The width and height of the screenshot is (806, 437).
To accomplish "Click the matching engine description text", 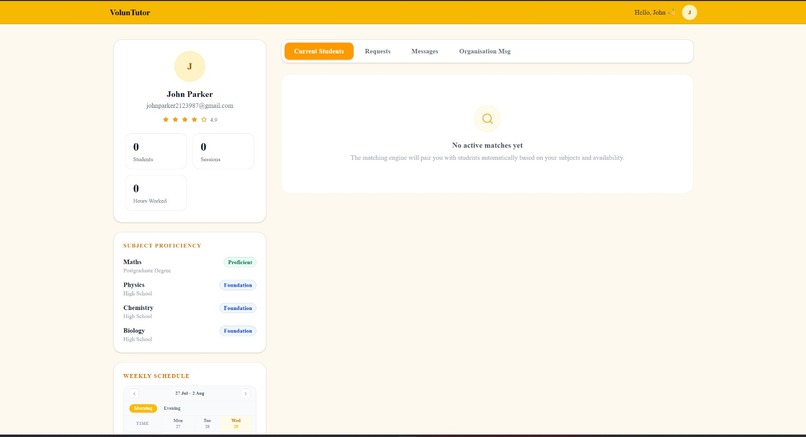I will (x=487, y=158).
